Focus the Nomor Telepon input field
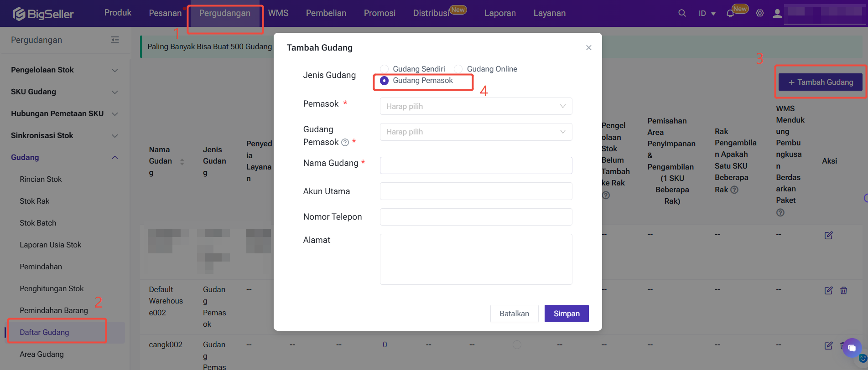 (476, 217)
